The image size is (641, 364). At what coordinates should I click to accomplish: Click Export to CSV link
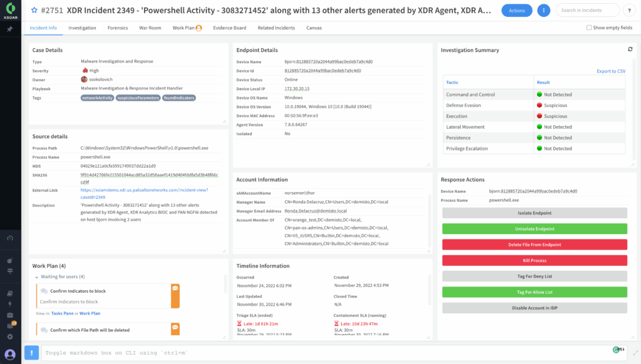click(x=610, y=71)
